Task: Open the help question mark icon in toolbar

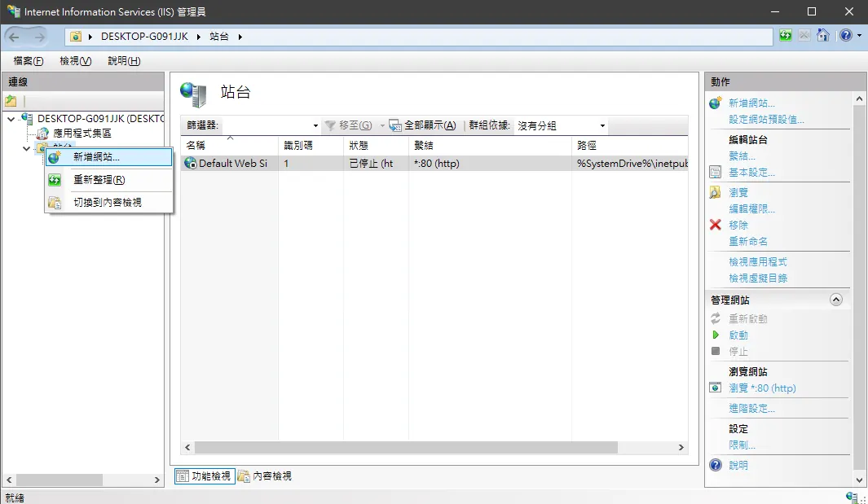Action: [846, 36]
